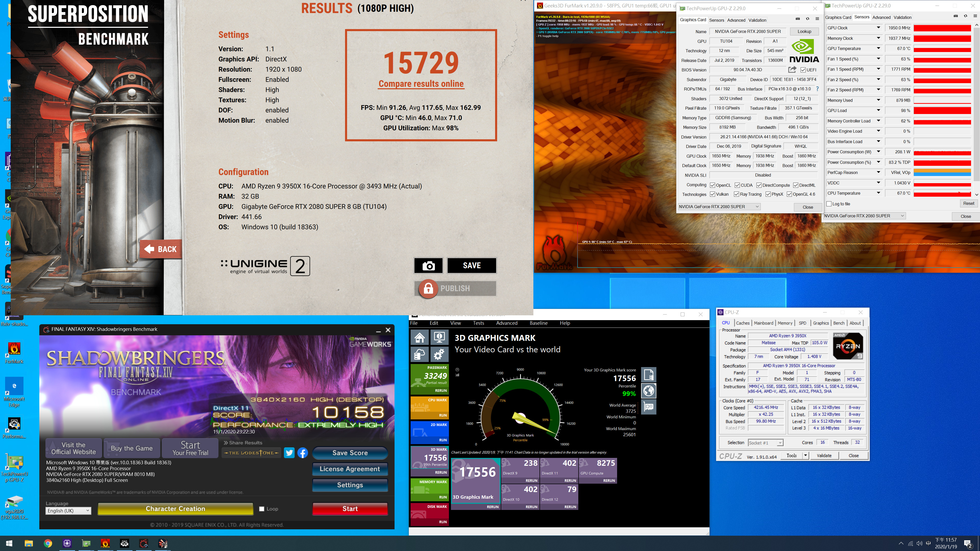980x551 pixels.
Task: Open the Mainboard tab in CPU-Z
Action: [x=764, y=323]
